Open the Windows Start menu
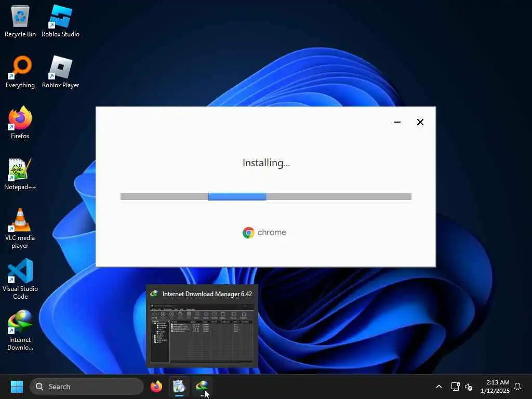This screenshot has width=532, height=399. [x=17, y=387]
